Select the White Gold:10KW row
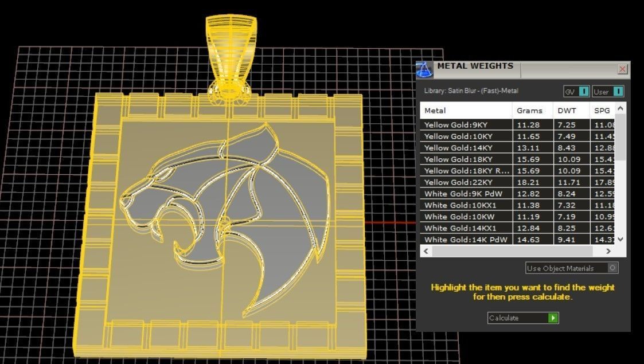The height and width of the screenshot is (364, 644). pos(517,217)
